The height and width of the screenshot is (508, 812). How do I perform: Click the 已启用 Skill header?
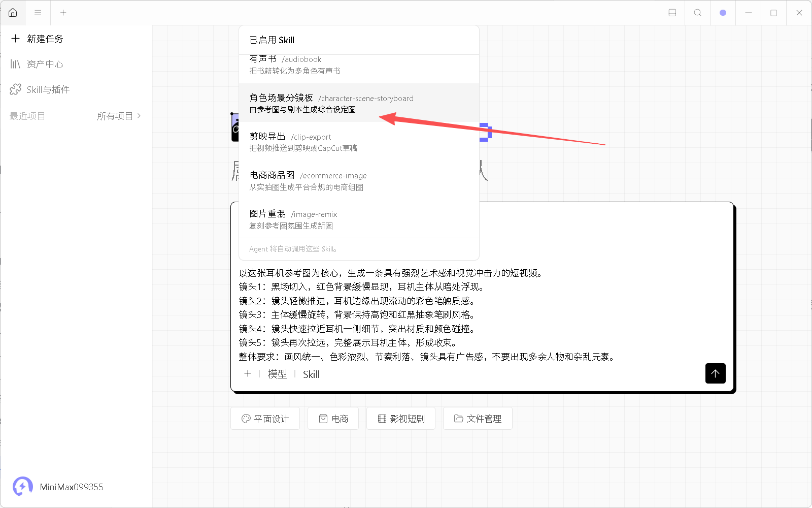pos(272,40)
